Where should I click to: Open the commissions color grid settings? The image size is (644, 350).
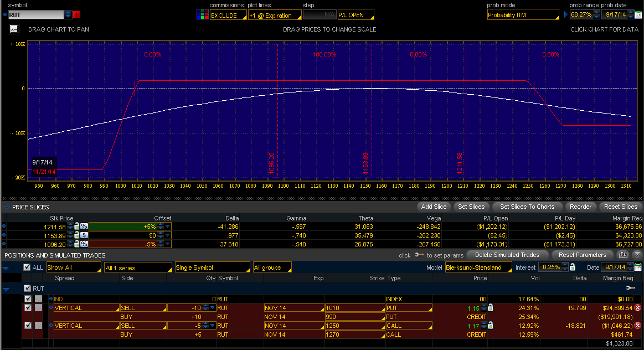[x=202, y=14]
